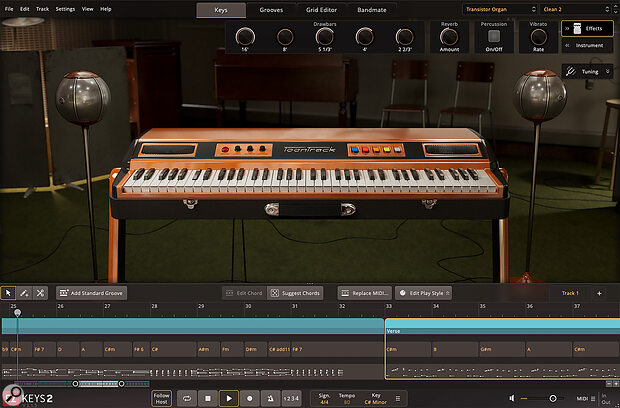The height and width of the screenshot is (408, 620).
Task: Click right handle of timeline overview scrollbar
Action: point(121,384)
